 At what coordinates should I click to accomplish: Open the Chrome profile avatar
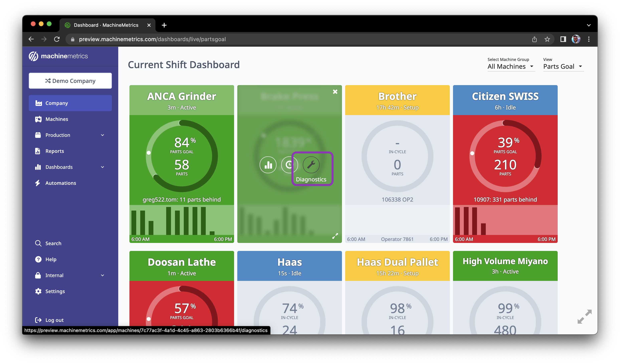576,39
